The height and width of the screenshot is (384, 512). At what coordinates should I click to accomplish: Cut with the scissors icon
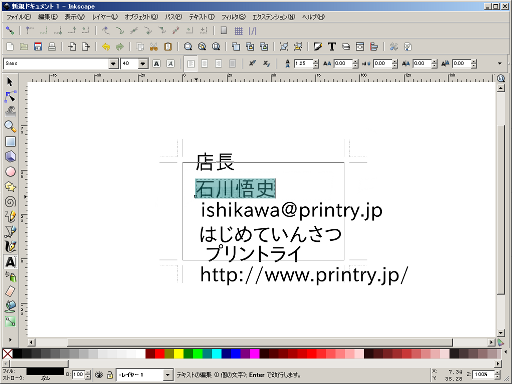point(154,47)
